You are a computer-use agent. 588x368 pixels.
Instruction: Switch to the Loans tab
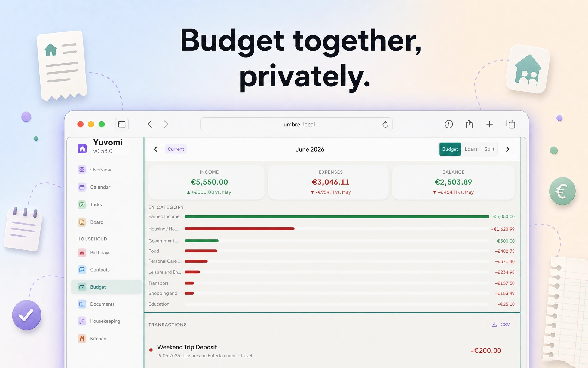click(x=471, y=149)
